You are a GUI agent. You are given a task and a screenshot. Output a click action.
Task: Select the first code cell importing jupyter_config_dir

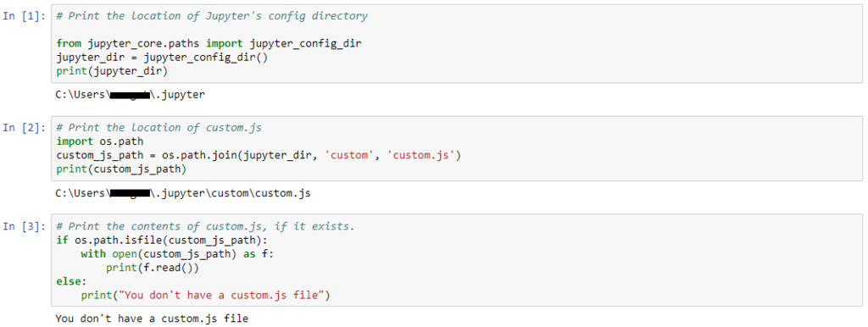[x=457, y=44]
